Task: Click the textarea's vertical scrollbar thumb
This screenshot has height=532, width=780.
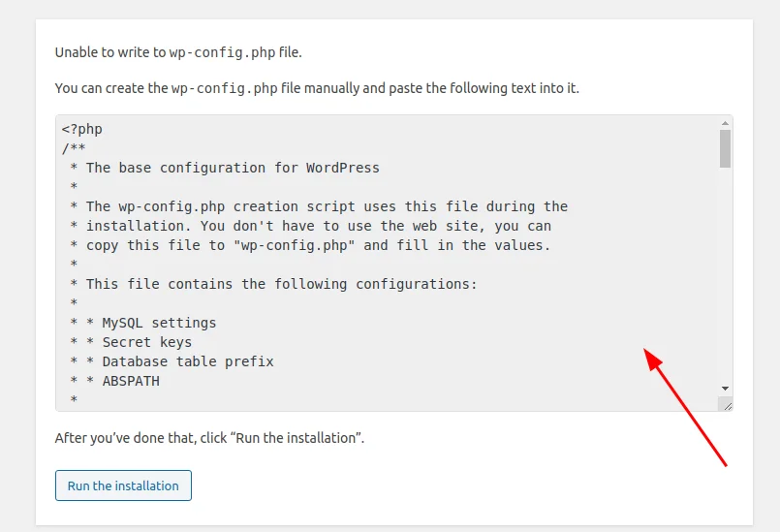Action: tap(725, 149)
